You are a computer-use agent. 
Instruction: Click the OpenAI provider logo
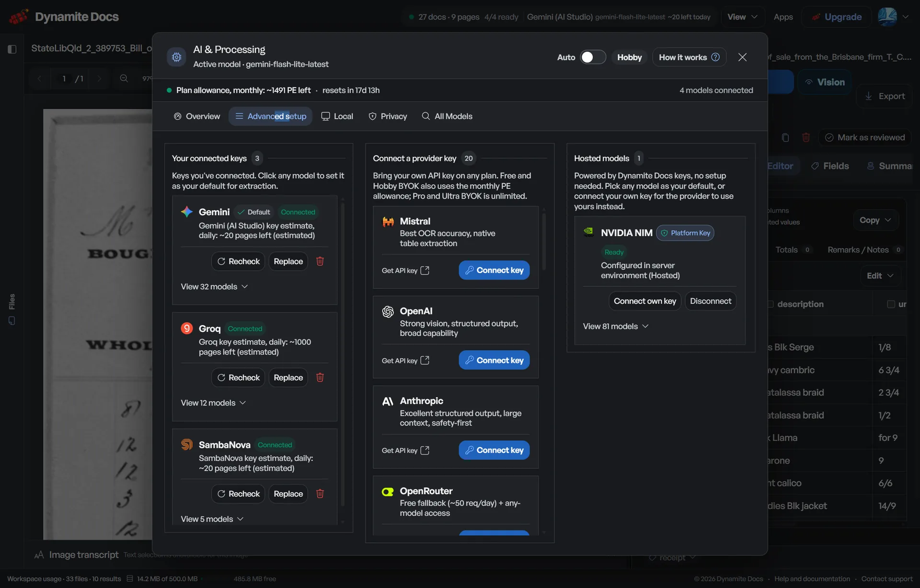tap(388, 312)
